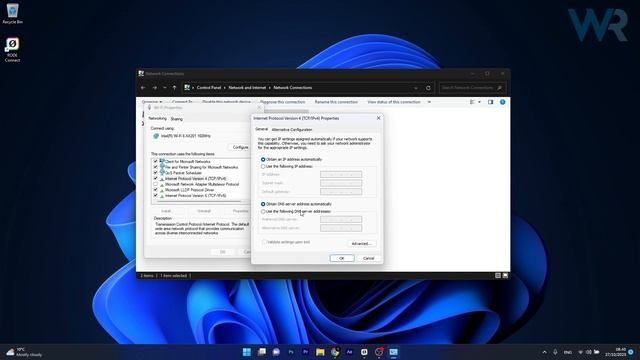Switch to large icons view in status bar

point(505,276)
